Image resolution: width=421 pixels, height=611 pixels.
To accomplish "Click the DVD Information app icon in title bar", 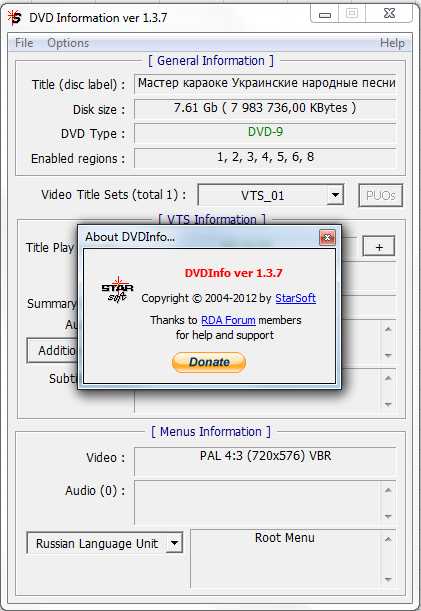I will click(x=15, y=18).
